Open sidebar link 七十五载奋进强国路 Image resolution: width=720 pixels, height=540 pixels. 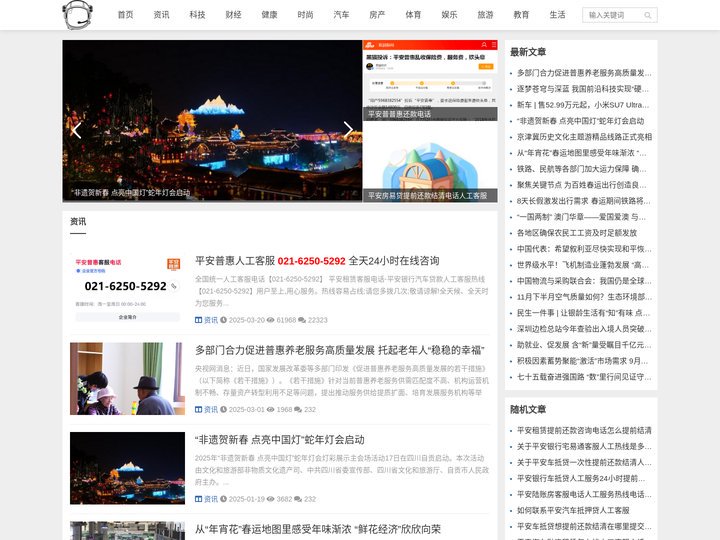point(584,377)
